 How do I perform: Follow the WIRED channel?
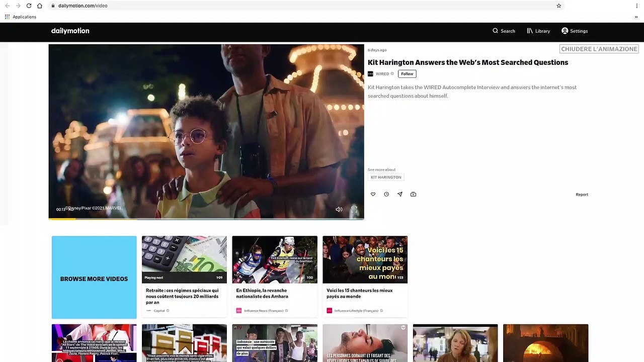(x=407, y=74)
